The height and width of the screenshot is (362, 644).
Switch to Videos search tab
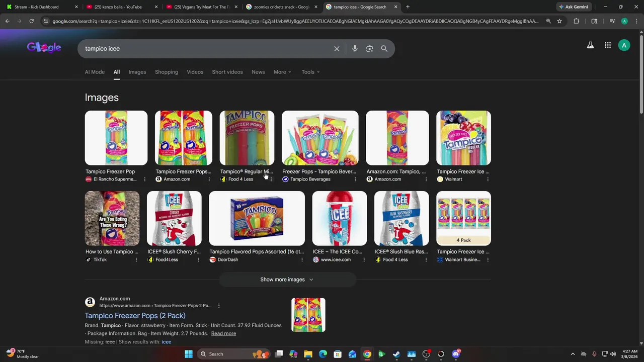[x=195, y=72]
